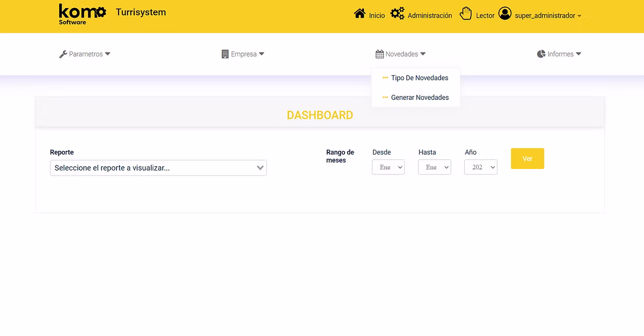Click the user avatar icon

pos(505,14)
